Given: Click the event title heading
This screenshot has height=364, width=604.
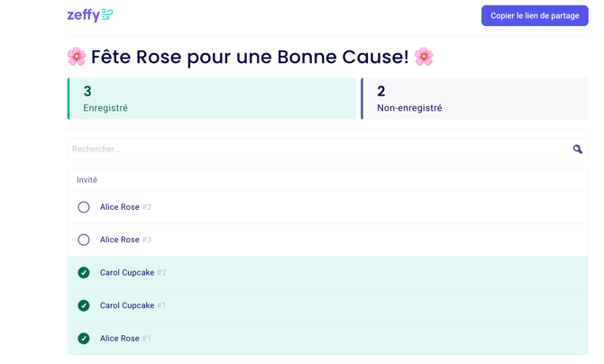Looking at the screenshot, I should pos(251,57).
